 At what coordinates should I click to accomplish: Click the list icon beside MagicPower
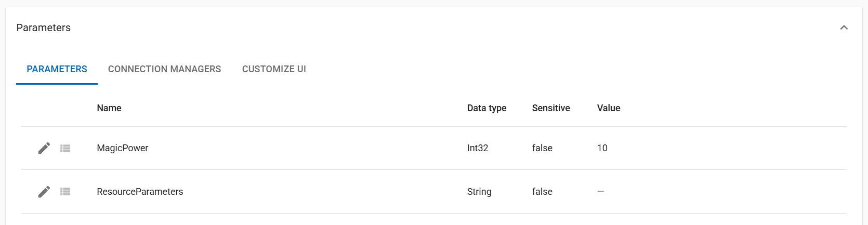pyautogui.click(x=65, y=149)
